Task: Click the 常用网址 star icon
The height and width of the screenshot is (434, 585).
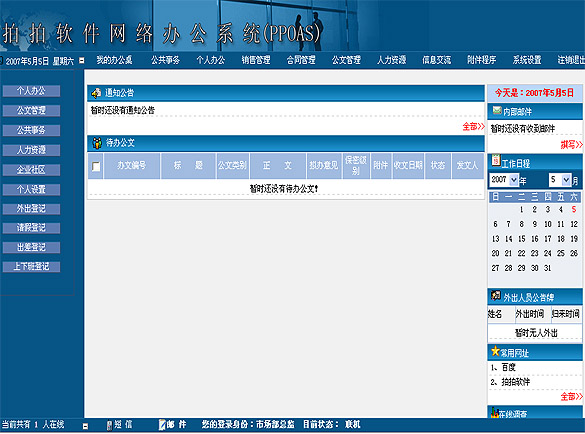Action: [495, 351]
